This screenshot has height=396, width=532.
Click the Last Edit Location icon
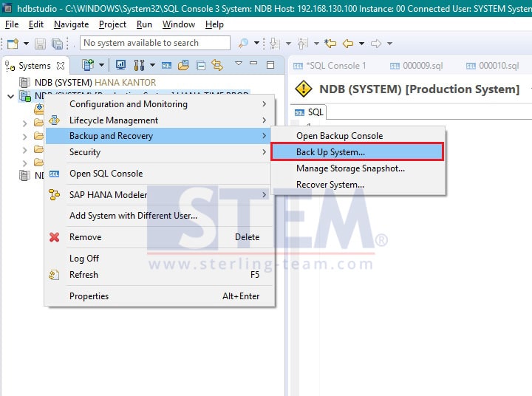click(330, 43)
